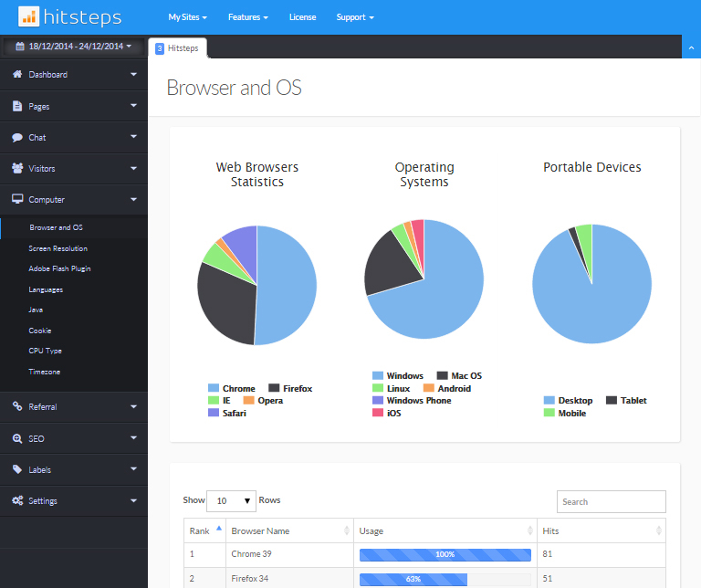Click the Pages document icon
The height and width of the screenshot is (588, 701).
point(17,106)
